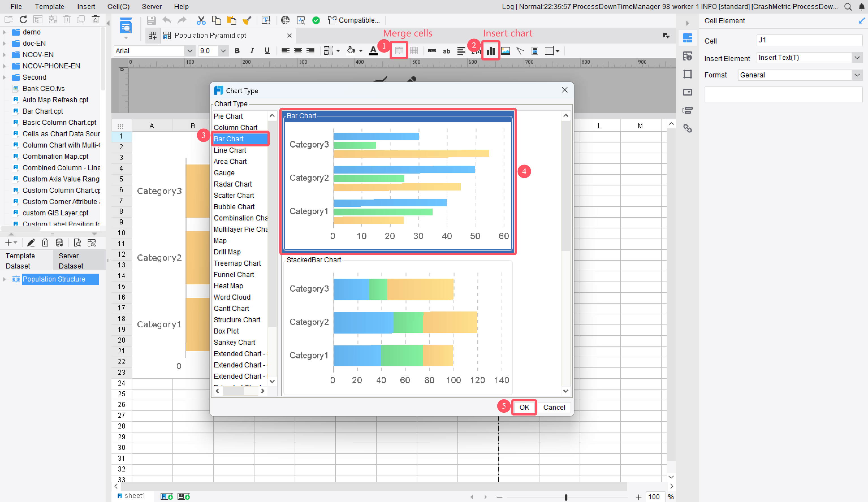The image size is (868, 502).
Task: Click OK in the Chart Type dialog
Action: pyautogui.click(x=524, y=407)
